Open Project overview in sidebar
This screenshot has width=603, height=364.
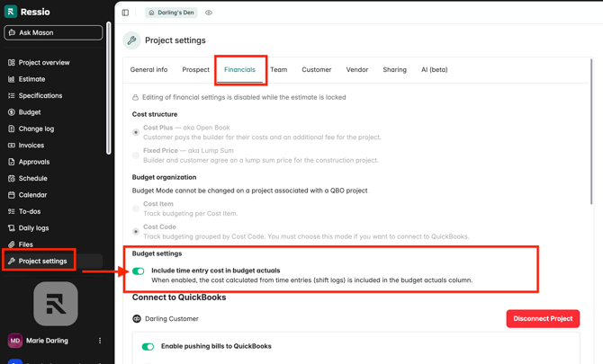[43, 63]
